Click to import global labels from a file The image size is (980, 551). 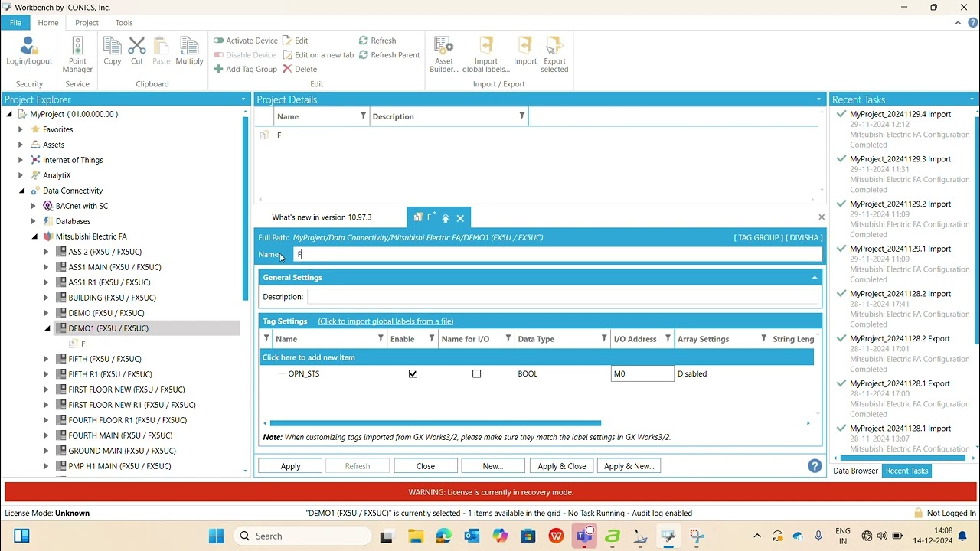[386, 321]
